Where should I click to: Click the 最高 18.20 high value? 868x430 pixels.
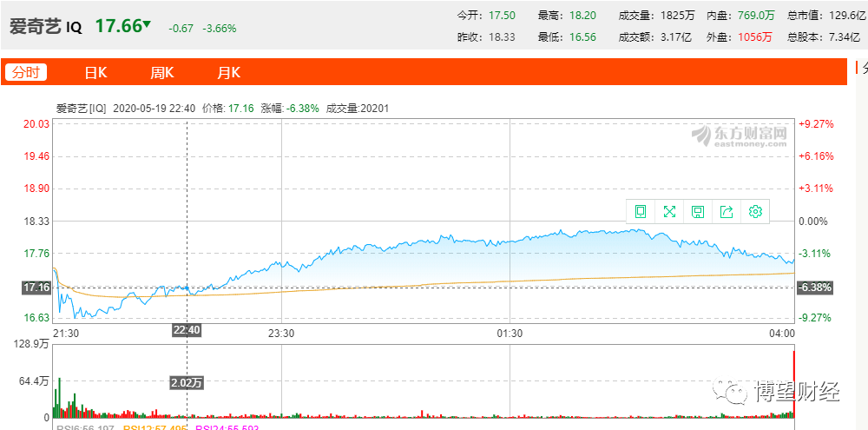(x=582, y=16)
